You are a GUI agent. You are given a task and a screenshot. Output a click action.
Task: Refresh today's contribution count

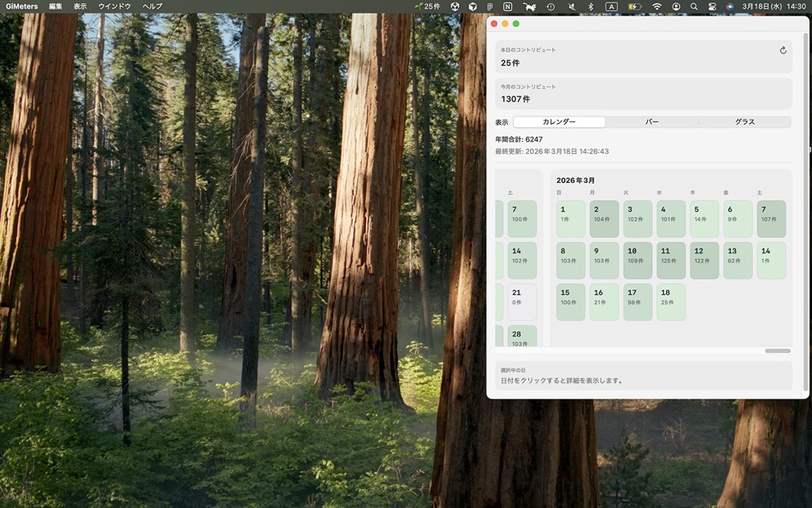click(x=783, y=50)
